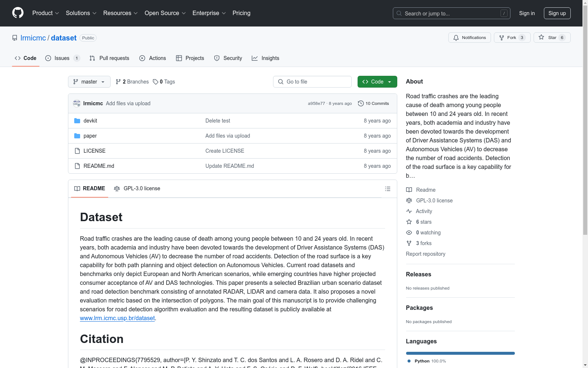Open the green Code dropdown
This screenshot has height=368, width=588.
(x=377, y=82)
